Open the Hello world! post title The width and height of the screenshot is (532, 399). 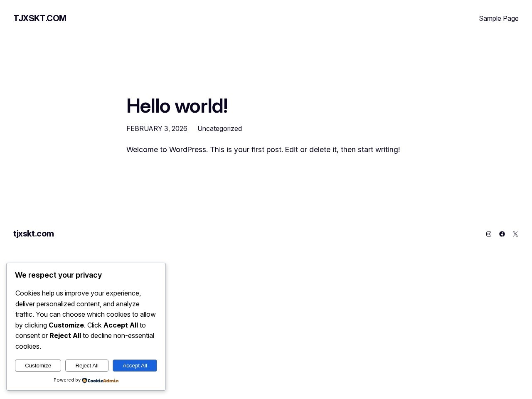point(177,106)
